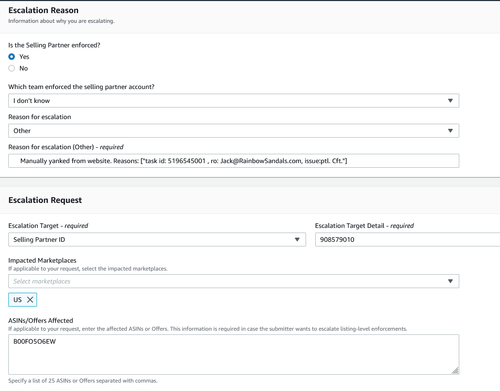
Task: Click the Reason for escalation (Other) text field
Action: (x=234, y=161)
